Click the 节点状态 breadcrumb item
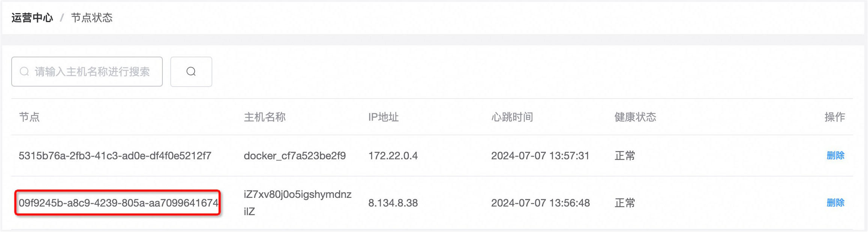This screenshot has height=232, width=868. coord(93,17)
